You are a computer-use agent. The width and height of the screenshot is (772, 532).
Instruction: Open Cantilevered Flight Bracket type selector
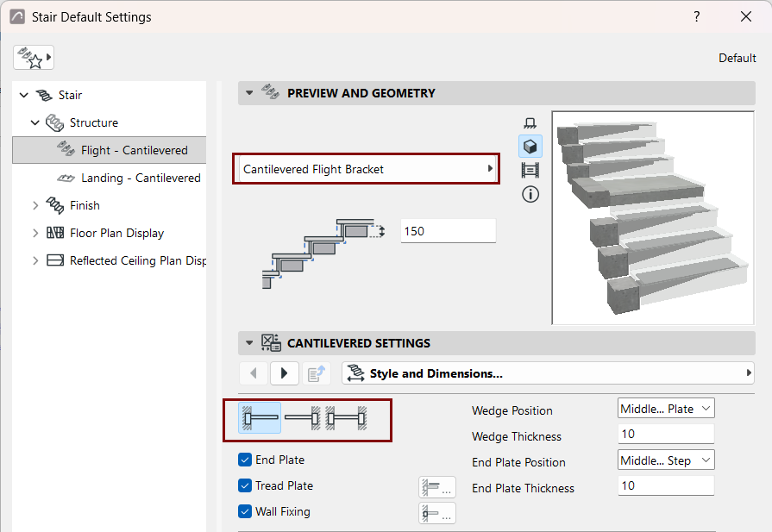(x=367, y=169)
